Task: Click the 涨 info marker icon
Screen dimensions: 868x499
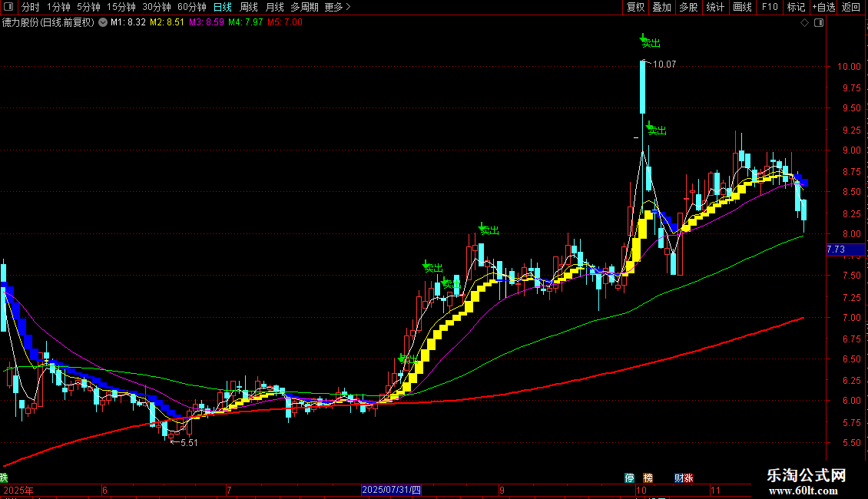Action: point(689,478)
